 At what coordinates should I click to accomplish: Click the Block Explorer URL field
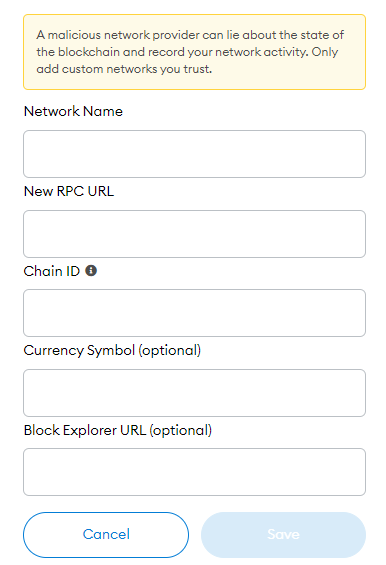tap(194, 472)
